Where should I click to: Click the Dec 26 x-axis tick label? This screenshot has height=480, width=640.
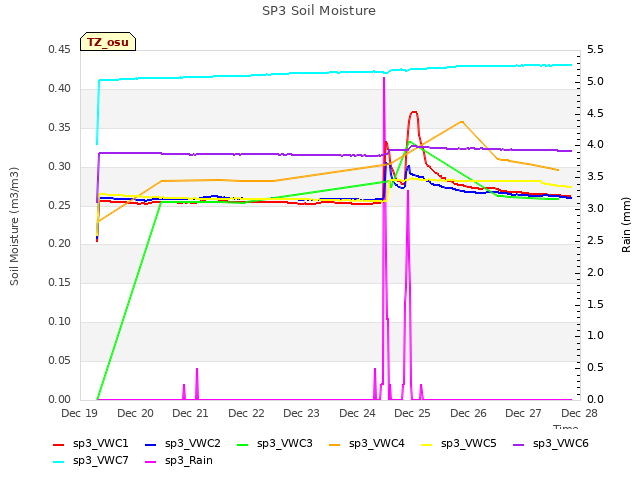pos(468,413)
